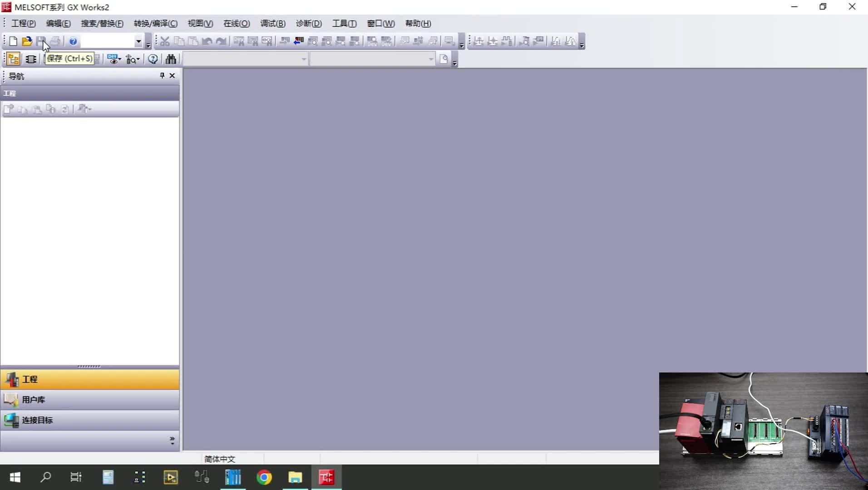Open an existing project via folder icon
868x490 pixels.
click(27, 41)
